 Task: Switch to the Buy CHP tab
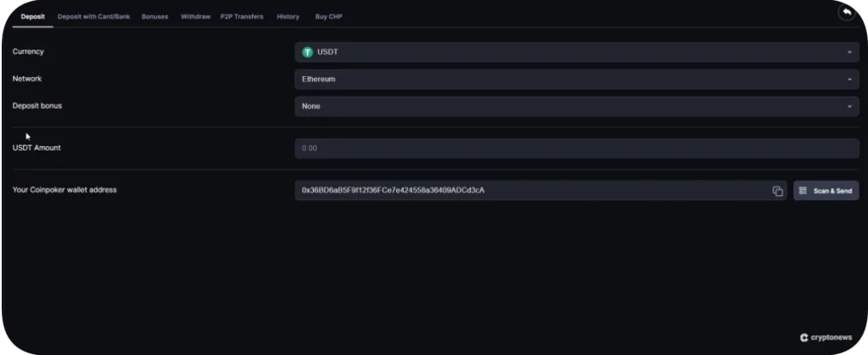(328, 17)
